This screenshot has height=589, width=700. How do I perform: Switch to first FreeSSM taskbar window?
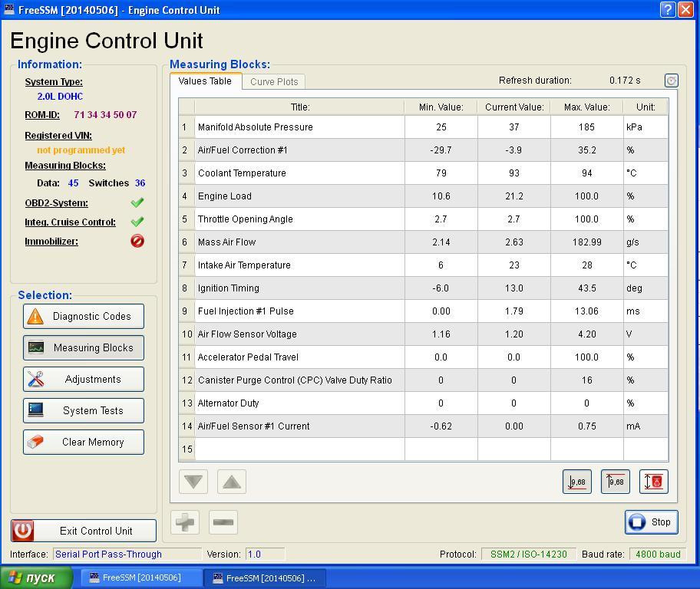[x=141, y=577]
